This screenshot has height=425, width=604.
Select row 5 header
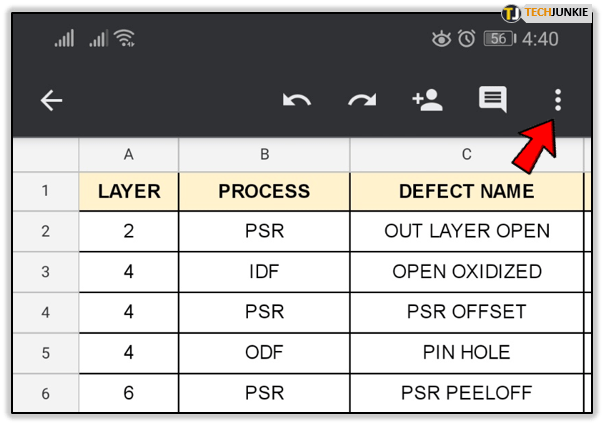tap(45, 352)
